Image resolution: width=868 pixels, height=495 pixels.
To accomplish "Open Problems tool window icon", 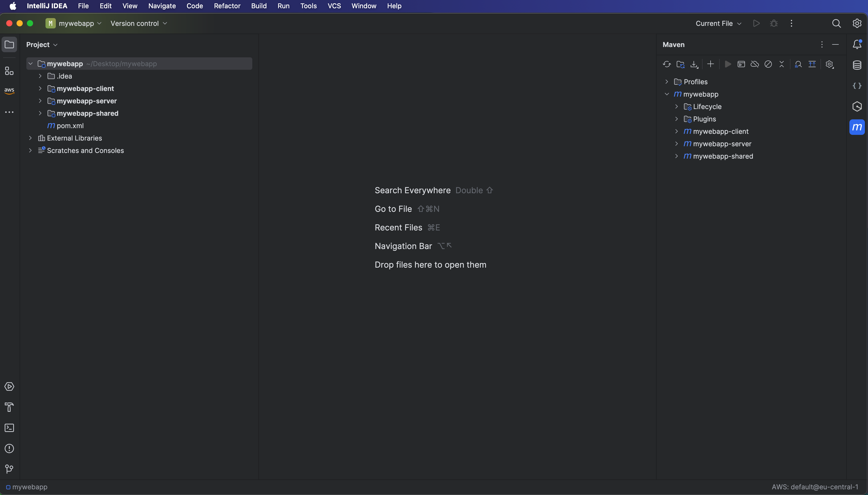I will (x=9, y=448).
